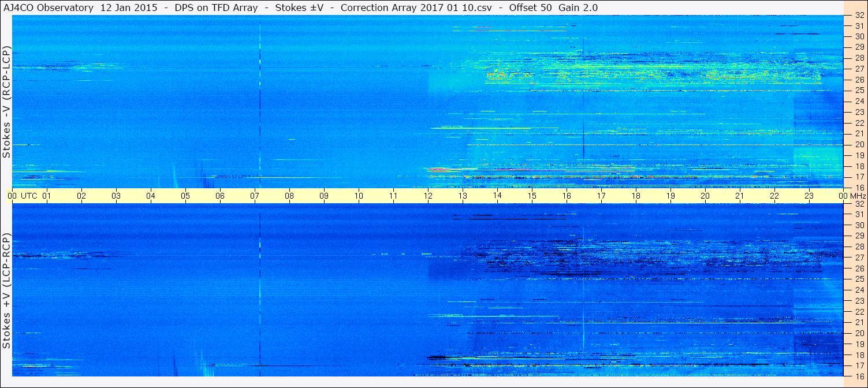Select the 07 hour marker on time axis

coord(255,196)
